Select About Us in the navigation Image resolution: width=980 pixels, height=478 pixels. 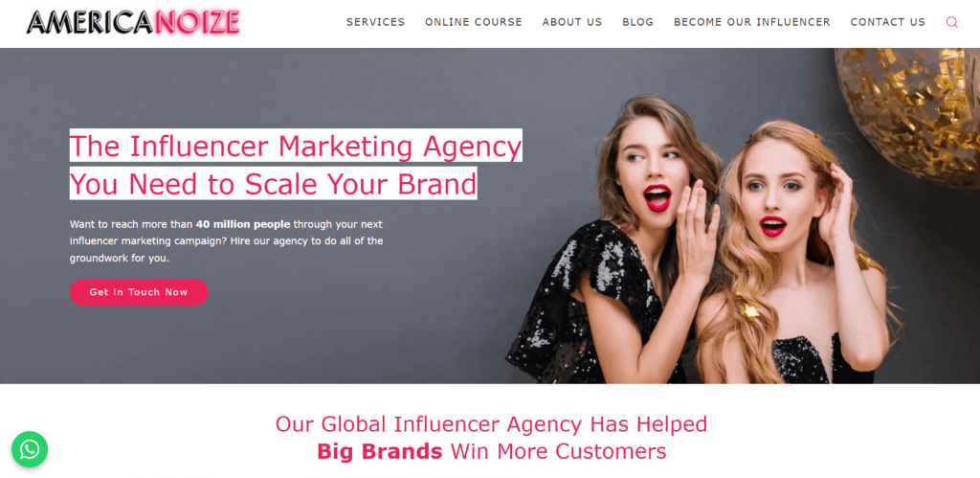(572, 22)
